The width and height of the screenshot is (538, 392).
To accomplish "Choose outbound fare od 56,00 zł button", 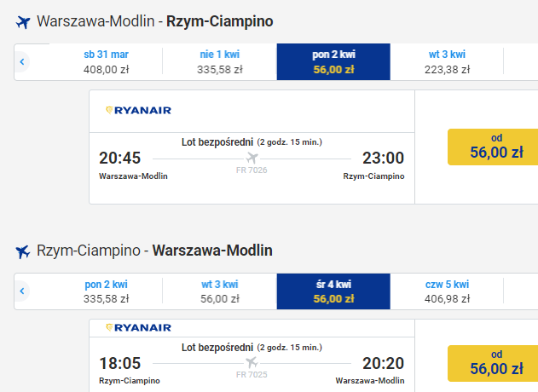I will [x=493, y=147].
